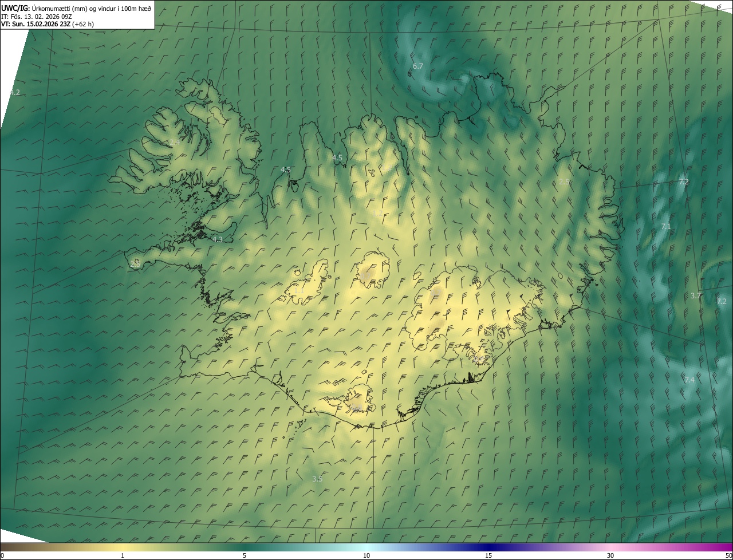
Task: Click the title 'UWC/IG: Úrkomumætti (mm) og vindur í 100m hæð'
Action: 77,8
